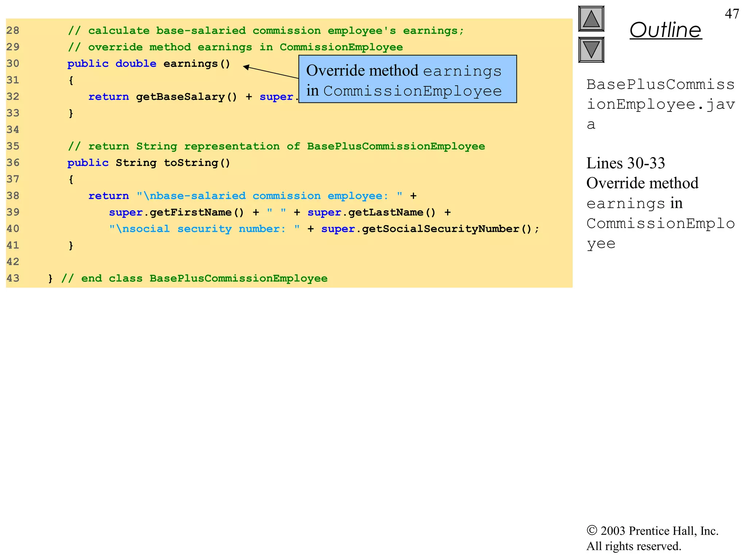Click the toString() method declaration
This screenshot has height=560, width=747.
[x=197, y=163]
